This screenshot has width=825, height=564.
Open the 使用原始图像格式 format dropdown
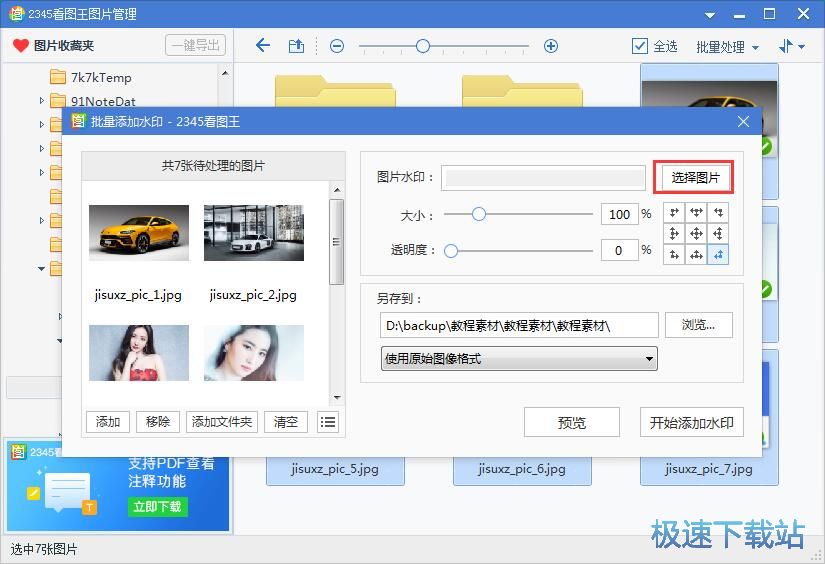pyautogui.click(x=519, y=359)
